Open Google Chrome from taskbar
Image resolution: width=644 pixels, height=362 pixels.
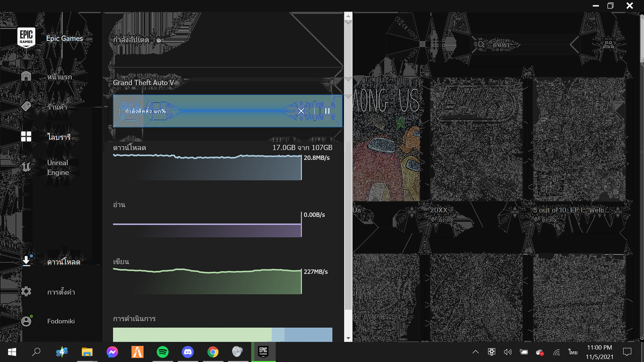point(213,352)
